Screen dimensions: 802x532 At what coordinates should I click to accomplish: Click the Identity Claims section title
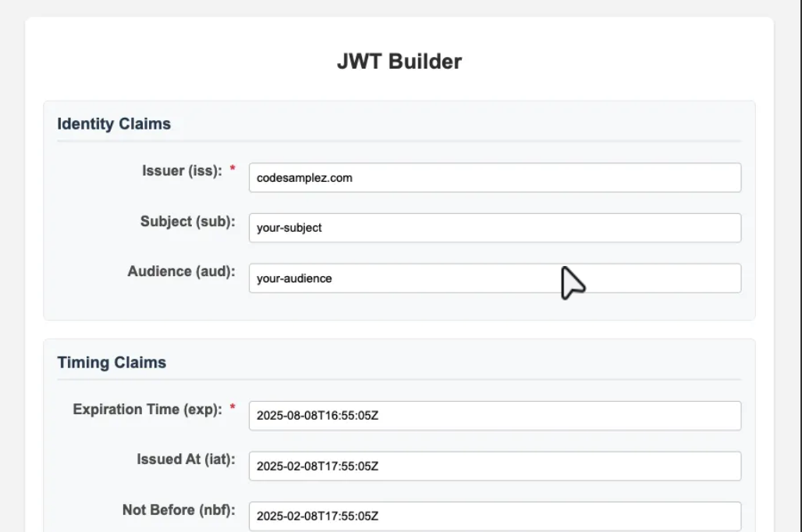114,124
